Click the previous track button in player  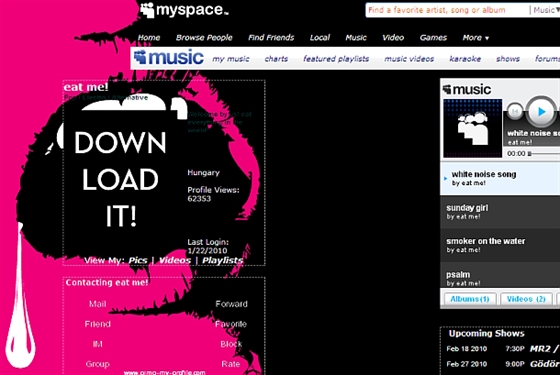[515, 112]
